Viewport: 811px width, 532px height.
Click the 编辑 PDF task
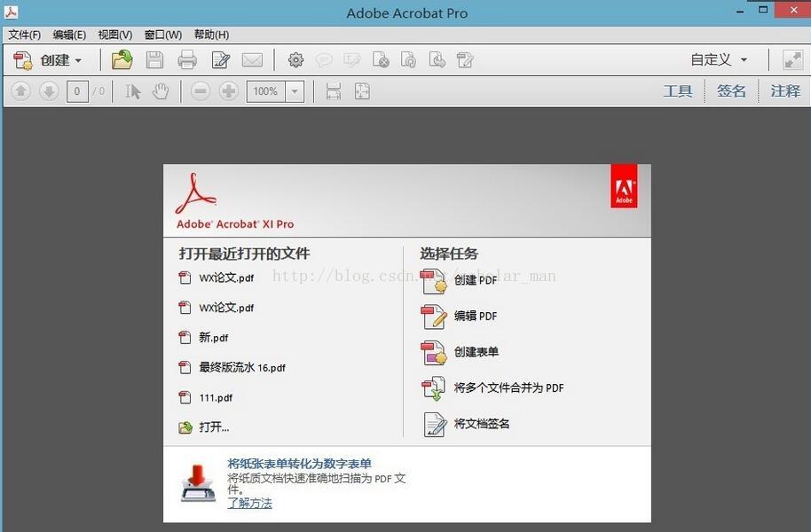(x=459, y=317)
